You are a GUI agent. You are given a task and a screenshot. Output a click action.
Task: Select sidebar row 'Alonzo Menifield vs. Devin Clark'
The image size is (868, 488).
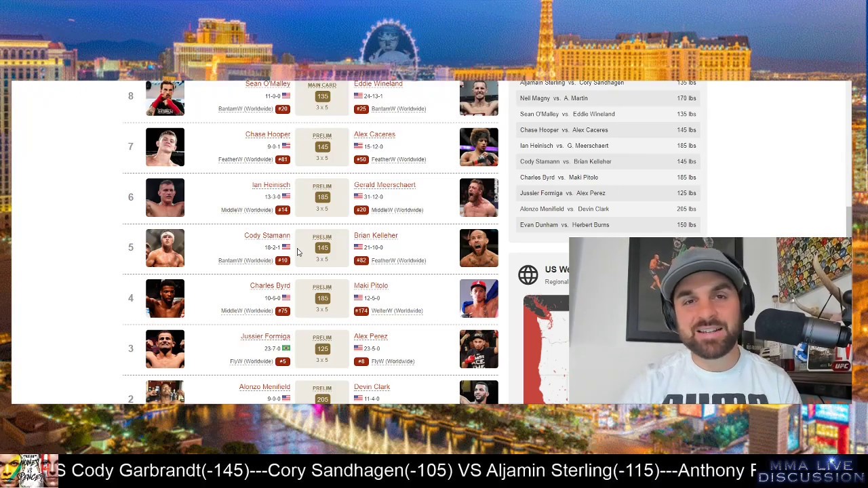click(608, 209)
